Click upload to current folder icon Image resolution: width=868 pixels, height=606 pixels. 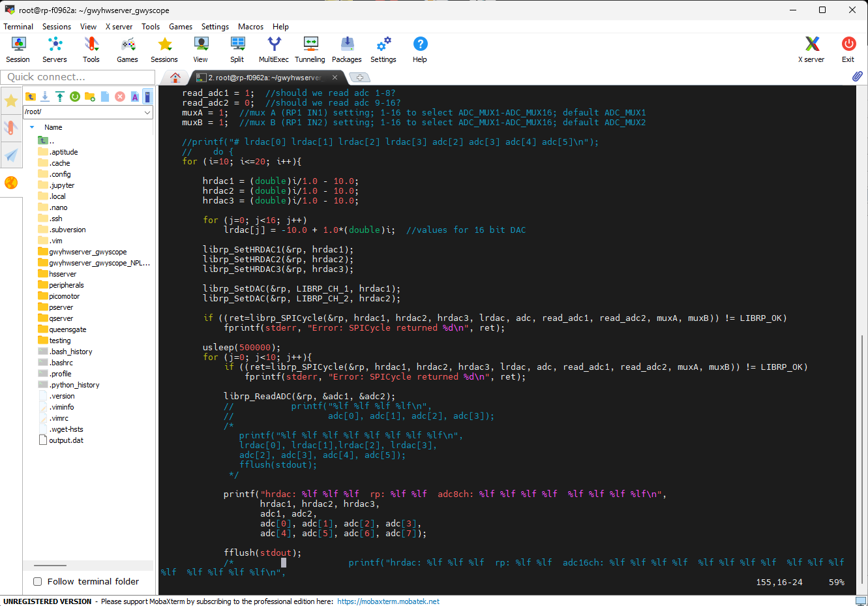[60, 97]
